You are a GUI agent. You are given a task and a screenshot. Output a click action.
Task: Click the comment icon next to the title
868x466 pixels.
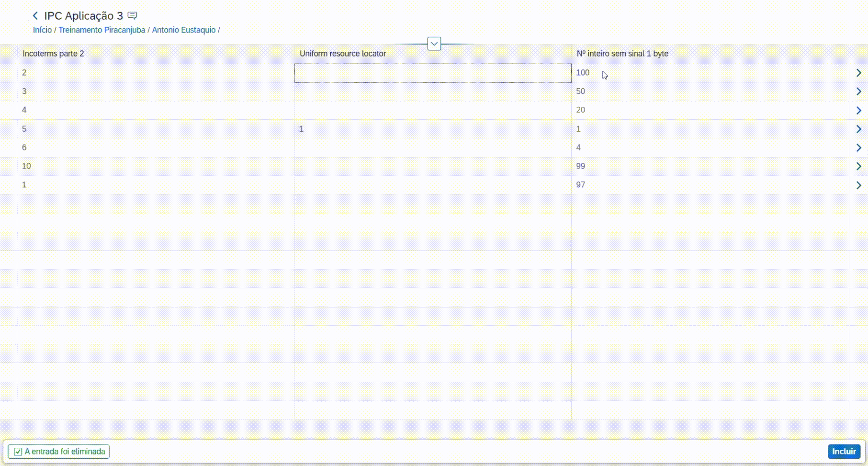[x=133, y=16]
